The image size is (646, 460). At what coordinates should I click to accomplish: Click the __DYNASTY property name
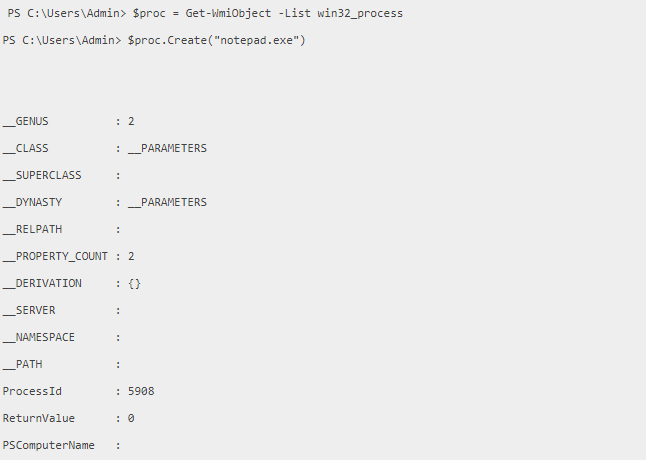[32, 202]
